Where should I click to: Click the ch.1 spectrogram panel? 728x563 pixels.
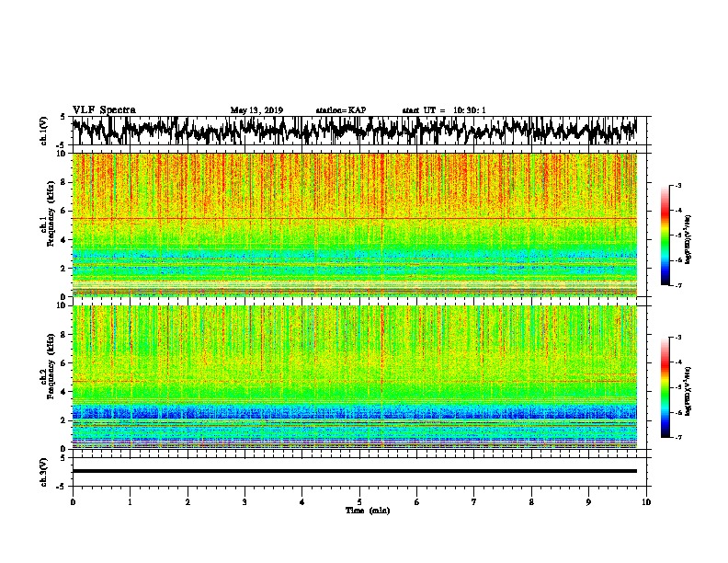354,224
